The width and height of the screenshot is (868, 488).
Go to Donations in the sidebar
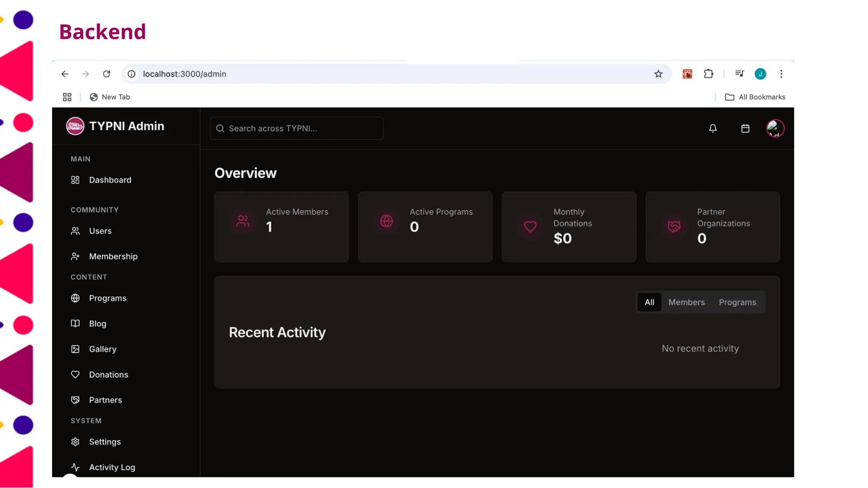pos(108,374)
